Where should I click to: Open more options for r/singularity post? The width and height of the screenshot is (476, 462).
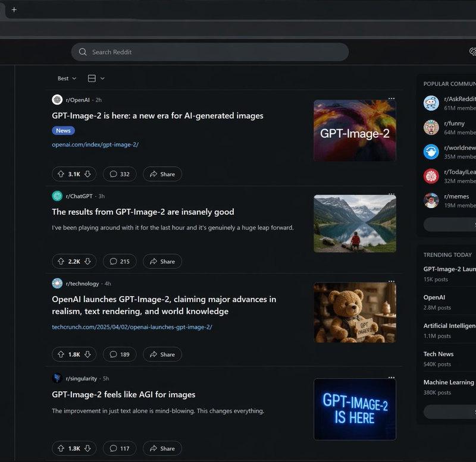392,378
